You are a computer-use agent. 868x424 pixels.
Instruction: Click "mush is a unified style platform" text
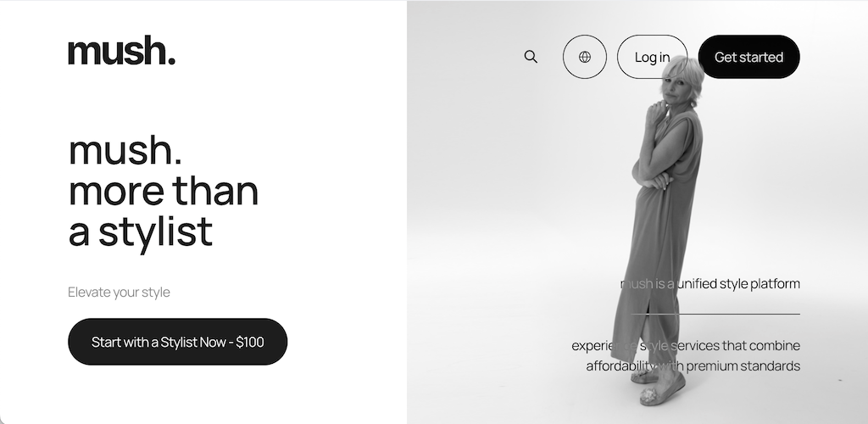click(x=710, y=284)
